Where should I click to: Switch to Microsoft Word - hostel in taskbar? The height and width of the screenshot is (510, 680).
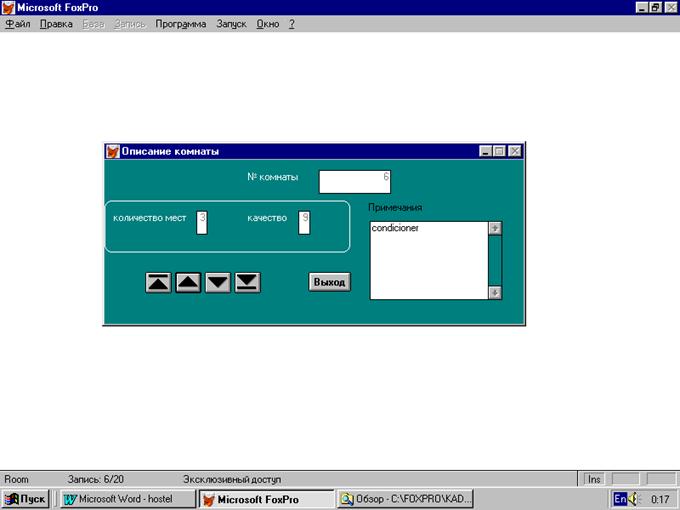coord(124,499)
